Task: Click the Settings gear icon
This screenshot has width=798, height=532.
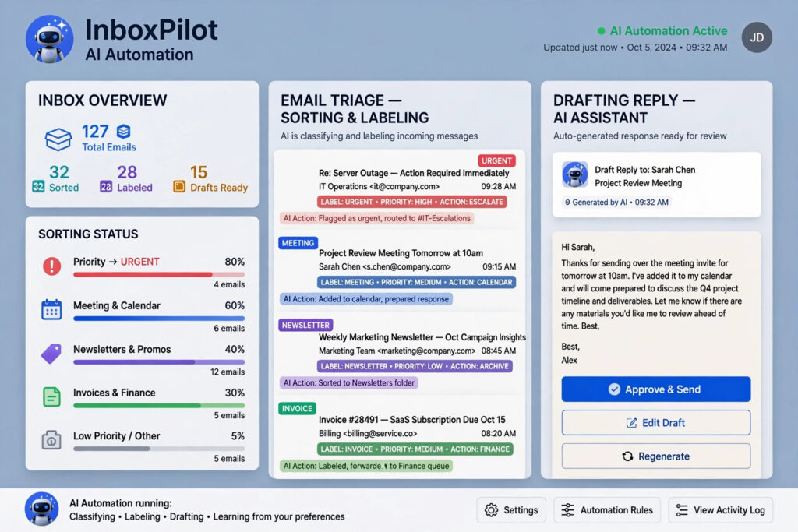Action: [491, 509]
